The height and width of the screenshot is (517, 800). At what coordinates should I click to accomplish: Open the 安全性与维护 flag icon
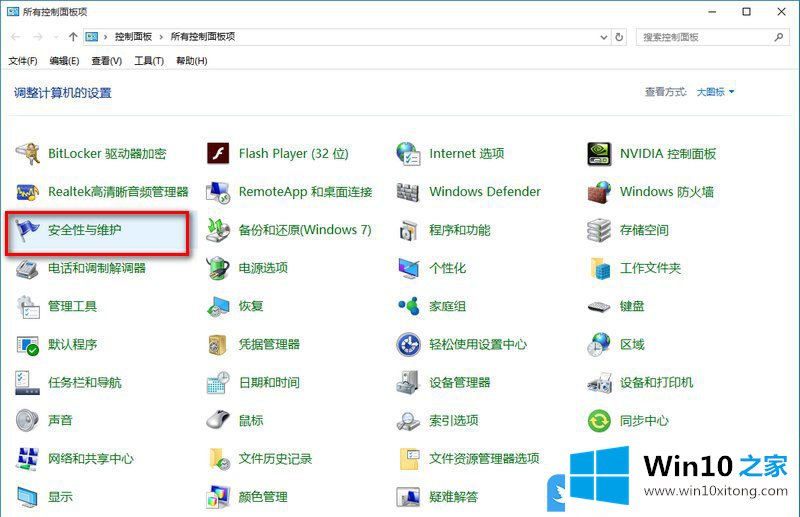(27, 230)
